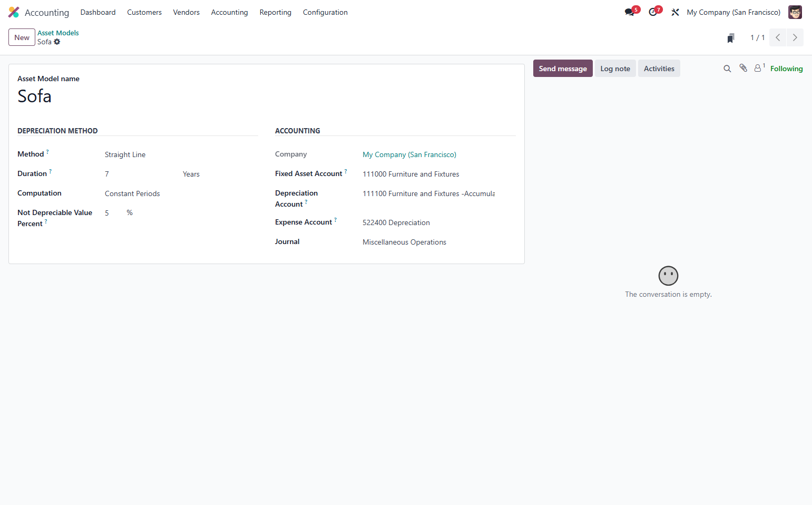Image resolution: width=812 pixels, height=505 pixels.
Task: Open the Accounting menu in navbar
Action: pyautogui.click(x=229, y=12)
